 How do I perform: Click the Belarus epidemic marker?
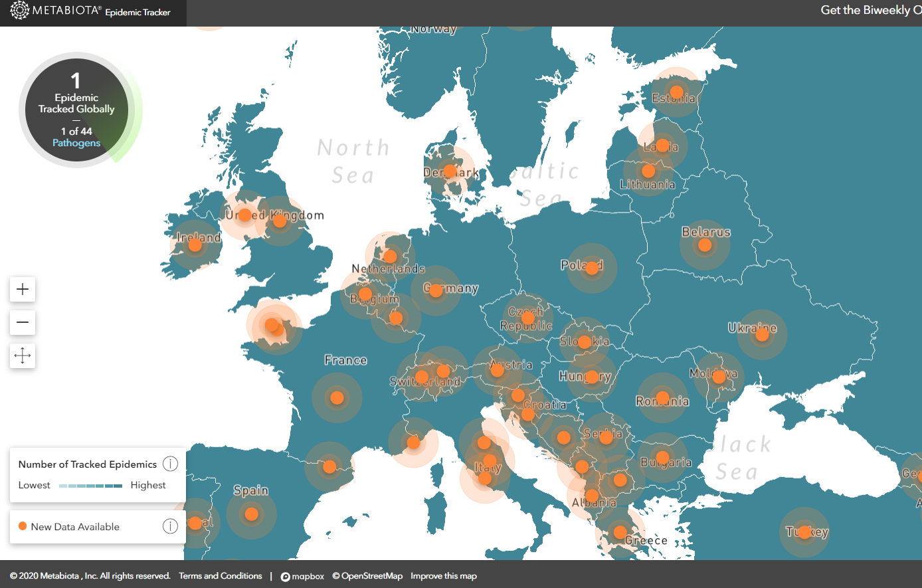(705, 245)
